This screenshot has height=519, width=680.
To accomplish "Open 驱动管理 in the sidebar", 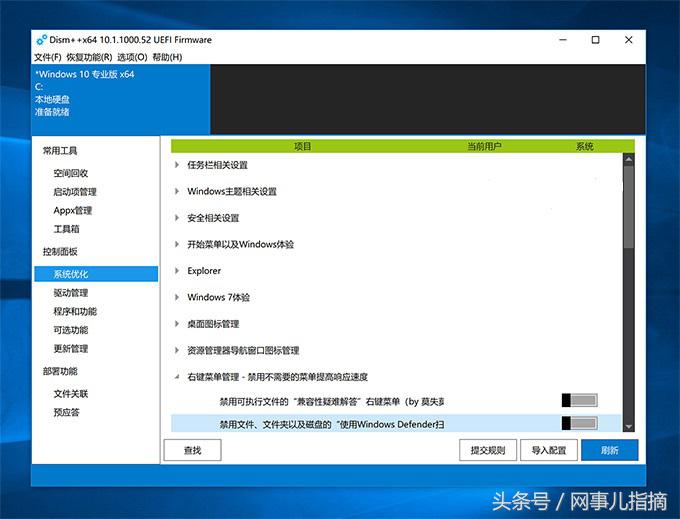I will tap(71, 293).
